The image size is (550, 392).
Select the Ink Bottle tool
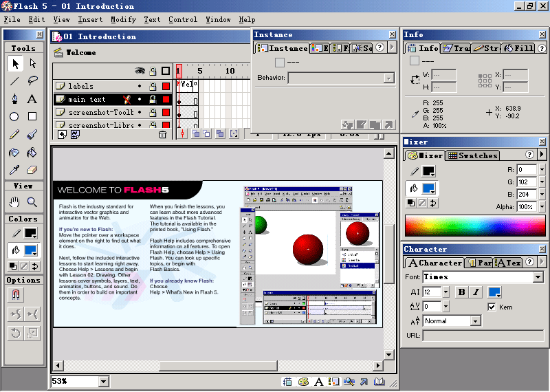click(14, 152)
